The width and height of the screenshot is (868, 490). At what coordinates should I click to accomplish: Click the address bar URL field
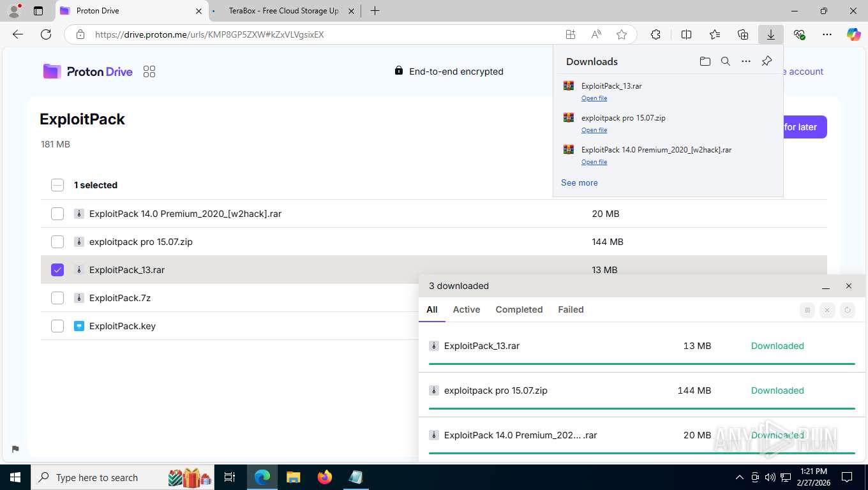(325, 34)
